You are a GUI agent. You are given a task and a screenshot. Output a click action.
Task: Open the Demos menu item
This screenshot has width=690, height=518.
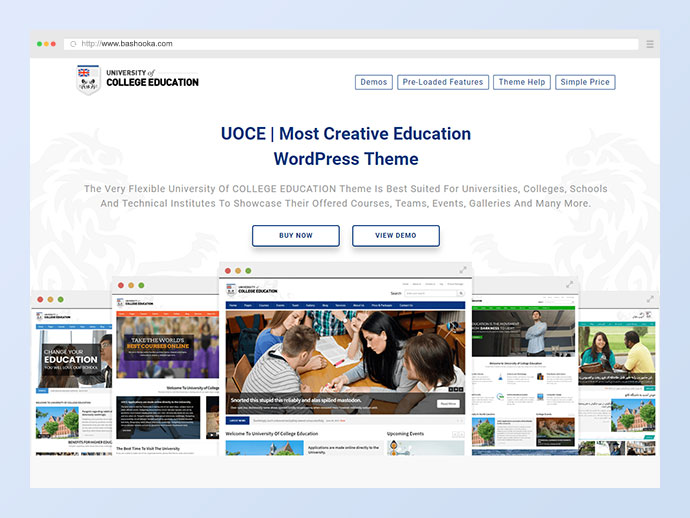tap(374, 82)
